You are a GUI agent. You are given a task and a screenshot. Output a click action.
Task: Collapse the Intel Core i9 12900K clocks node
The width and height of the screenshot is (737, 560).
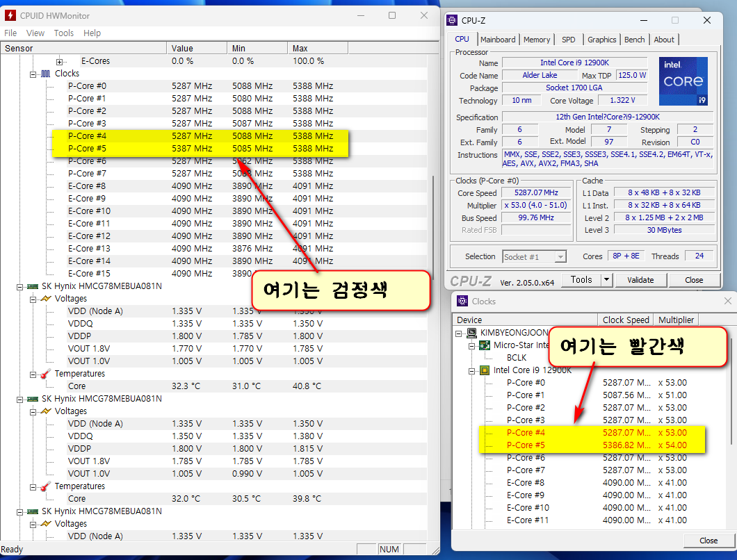pos(472,371)
